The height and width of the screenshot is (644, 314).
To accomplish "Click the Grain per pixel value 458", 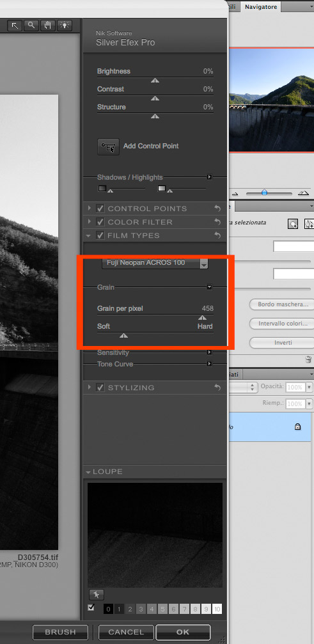I will click(x=208, y=308).
